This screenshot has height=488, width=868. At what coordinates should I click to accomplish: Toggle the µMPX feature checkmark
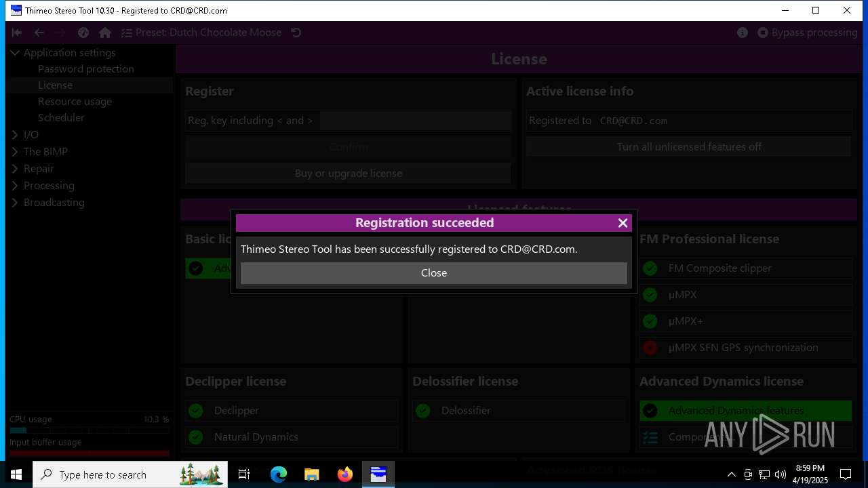click(650, 295)
